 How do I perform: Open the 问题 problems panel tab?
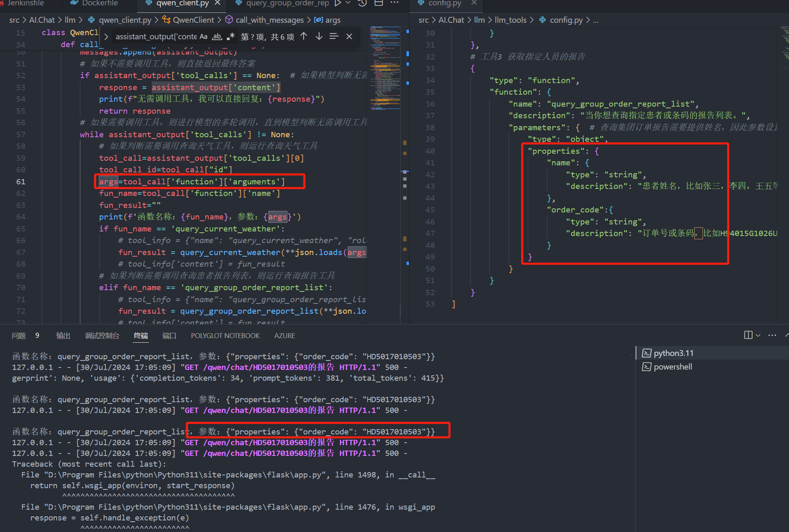pos(19,336)
